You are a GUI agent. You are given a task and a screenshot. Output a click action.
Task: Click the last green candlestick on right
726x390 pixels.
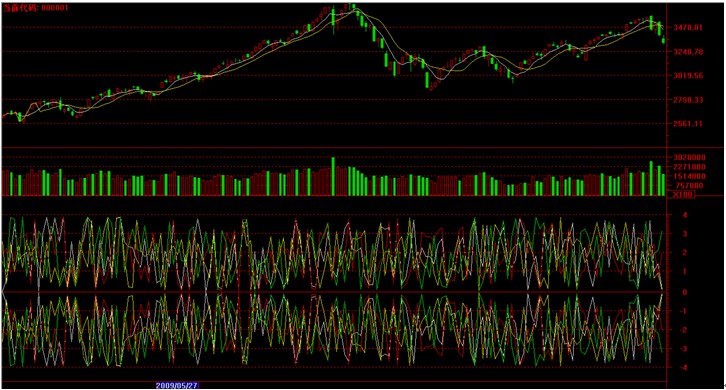663,40
